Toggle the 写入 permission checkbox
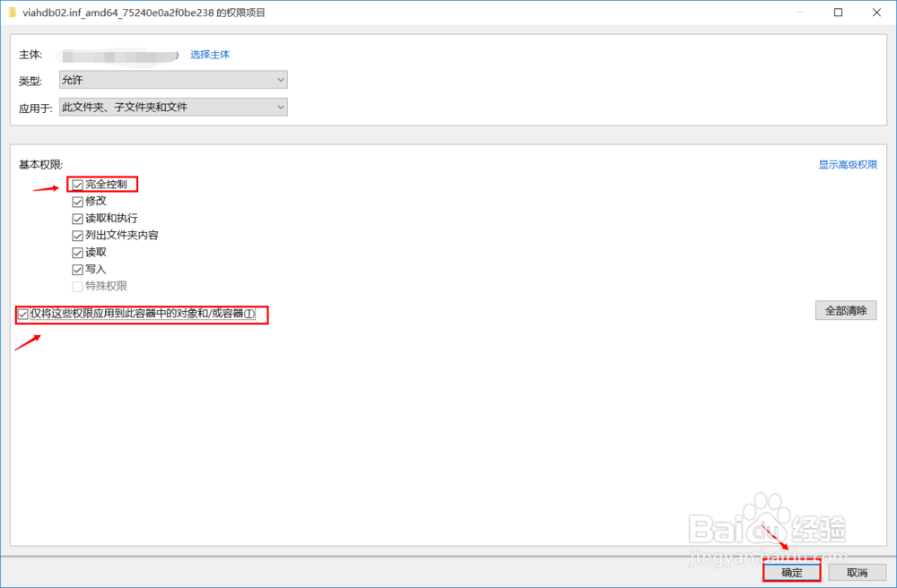 pos(77,270)
